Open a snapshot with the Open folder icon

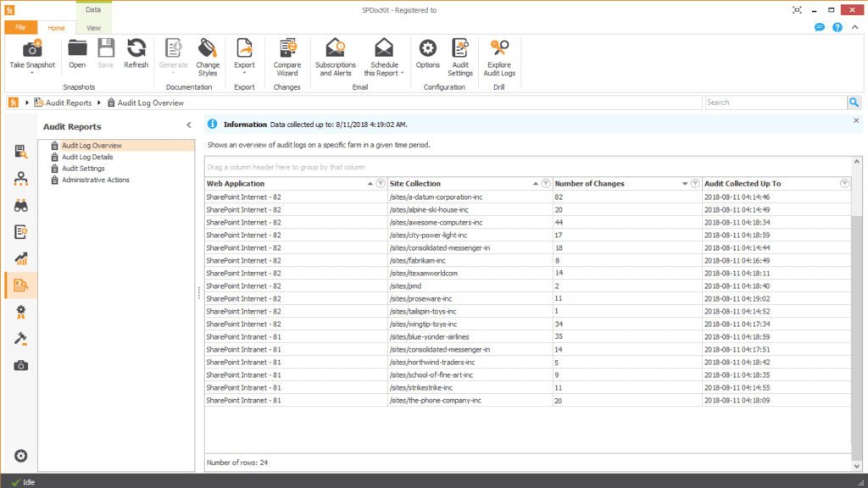tap(77, 48)
